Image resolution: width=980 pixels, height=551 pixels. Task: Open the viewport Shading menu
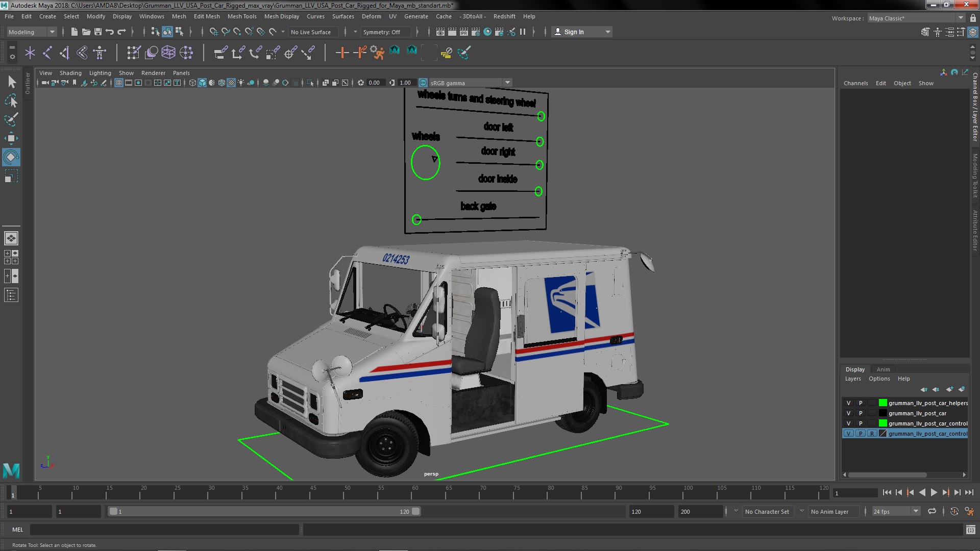[x=70, y=73]
